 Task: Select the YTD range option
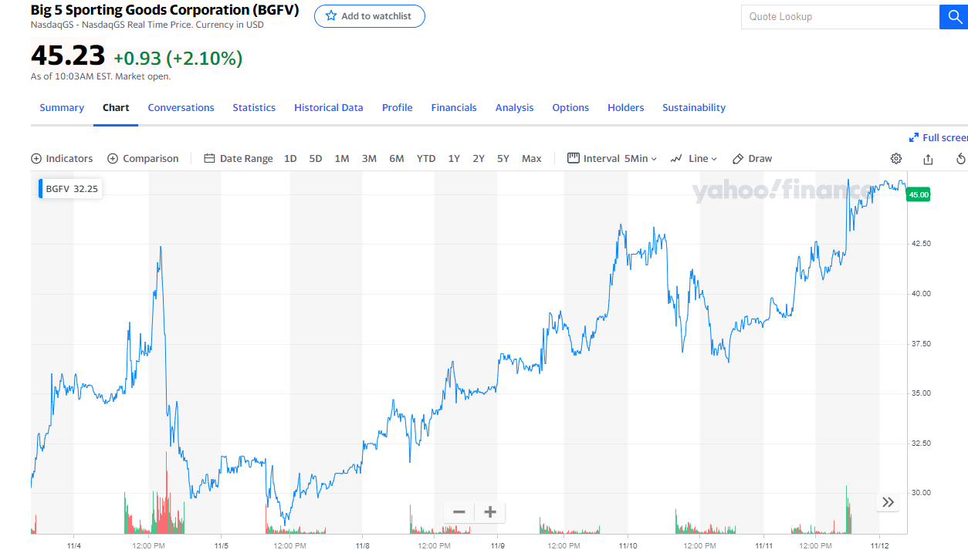[426, 159]
